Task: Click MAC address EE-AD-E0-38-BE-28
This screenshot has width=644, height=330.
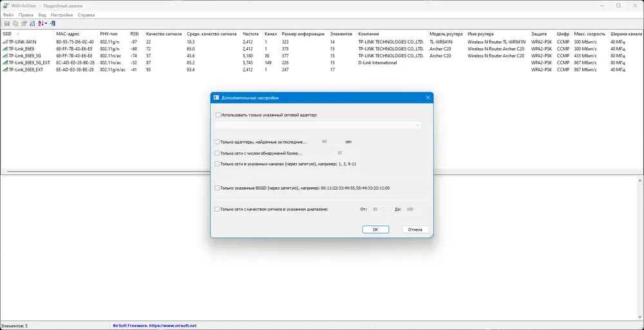Action: [x=75, y=69]
